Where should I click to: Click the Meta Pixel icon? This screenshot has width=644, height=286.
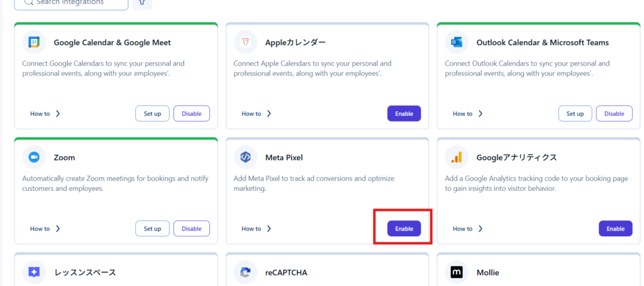245,157
